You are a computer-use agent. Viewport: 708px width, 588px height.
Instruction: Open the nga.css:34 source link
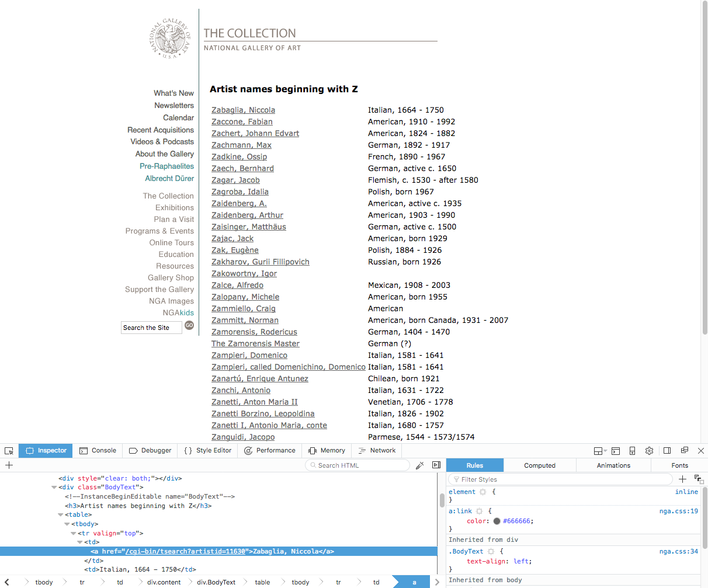click(679, 551)
